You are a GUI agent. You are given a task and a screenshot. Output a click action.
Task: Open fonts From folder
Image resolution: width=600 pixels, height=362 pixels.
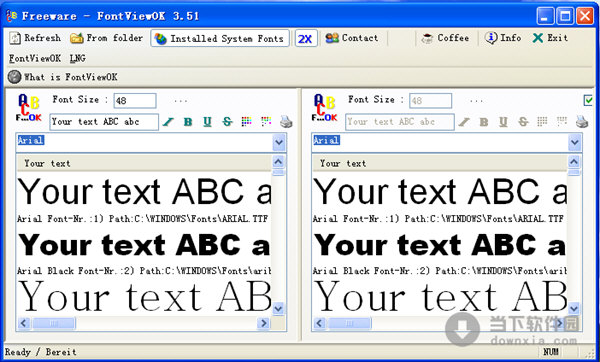coord(106,38)
